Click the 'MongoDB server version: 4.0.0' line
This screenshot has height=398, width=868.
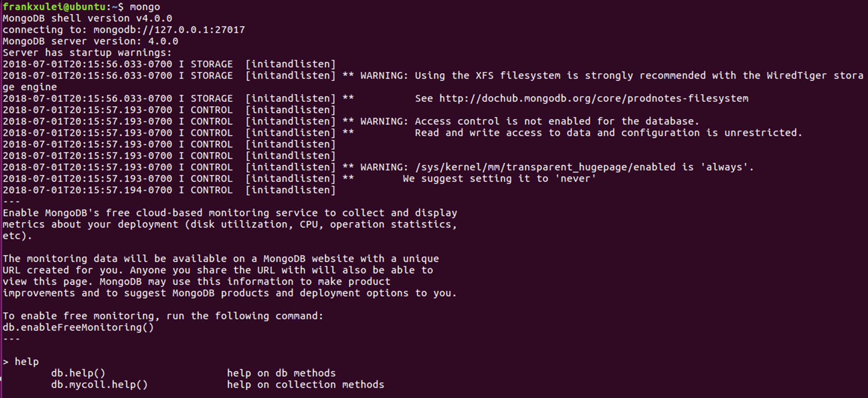pos(90,41)
